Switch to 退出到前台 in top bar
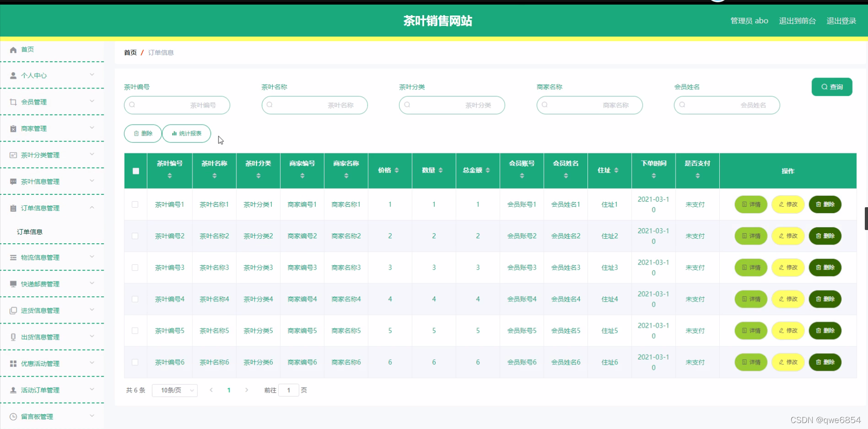Viewport: 868px width, 429px height. point(797,21)
